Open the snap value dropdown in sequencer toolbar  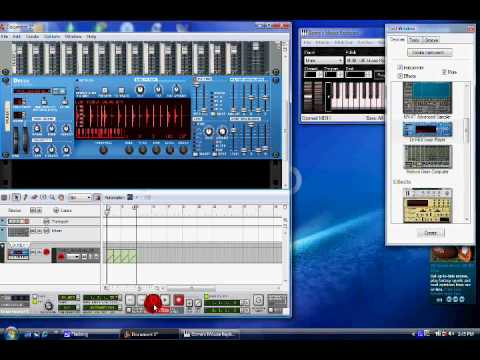coord(80,197)
